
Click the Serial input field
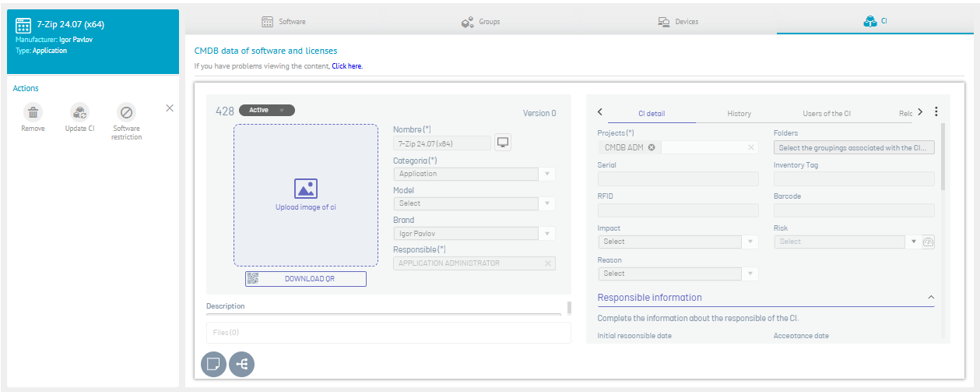pyautogui.click(x=678, y=179)
